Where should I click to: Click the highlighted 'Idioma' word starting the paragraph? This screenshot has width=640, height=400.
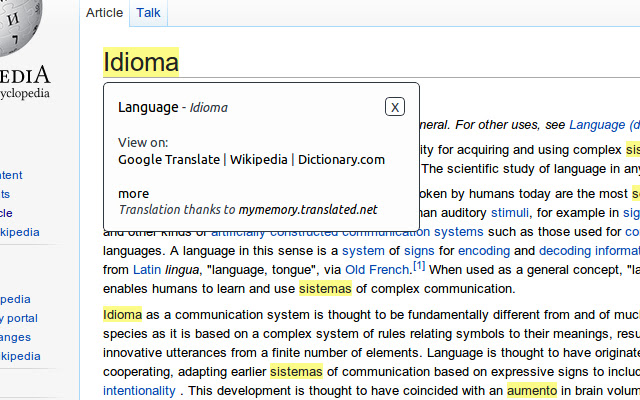(x=122, y=315)
